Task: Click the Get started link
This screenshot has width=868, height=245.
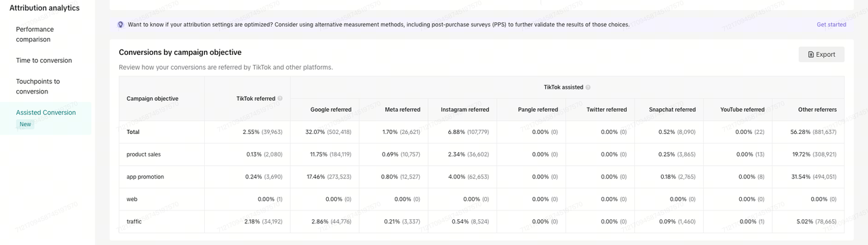Action: click(x=831, y=24)
